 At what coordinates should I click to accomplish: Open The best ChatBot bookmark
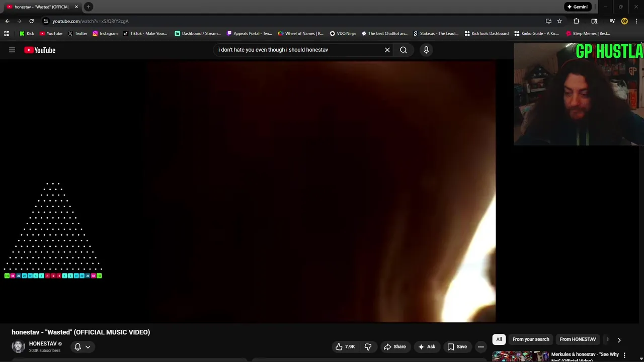click(x=384, y=34)
